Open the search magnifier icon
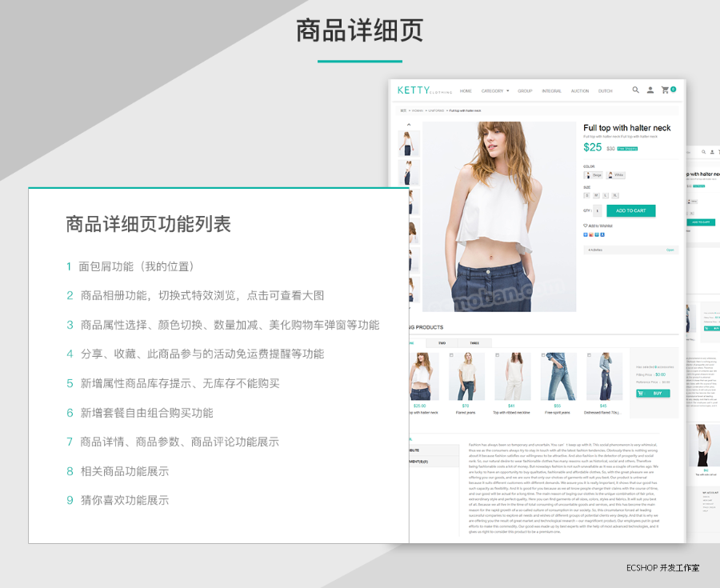 click(635, 89)
